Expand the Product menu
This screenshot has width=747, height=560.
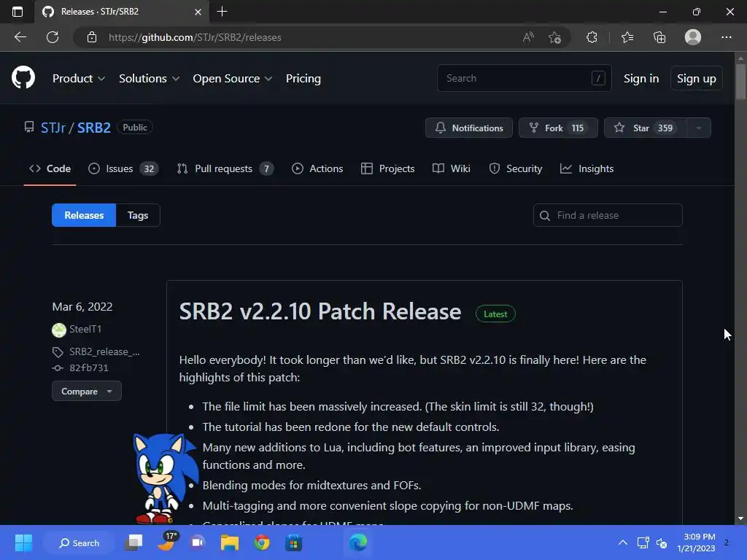click(79, 79)
